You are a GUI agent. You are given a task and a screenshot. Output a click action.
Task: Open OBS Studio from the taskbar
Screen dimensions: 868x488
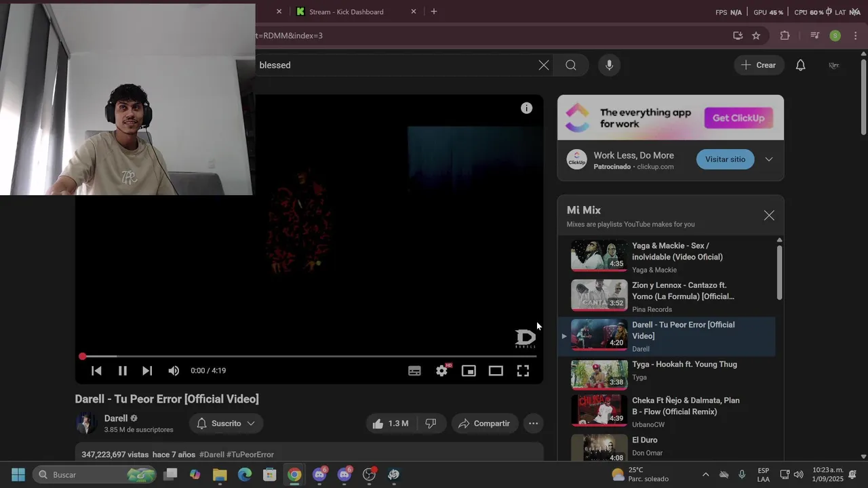point(369,474)
